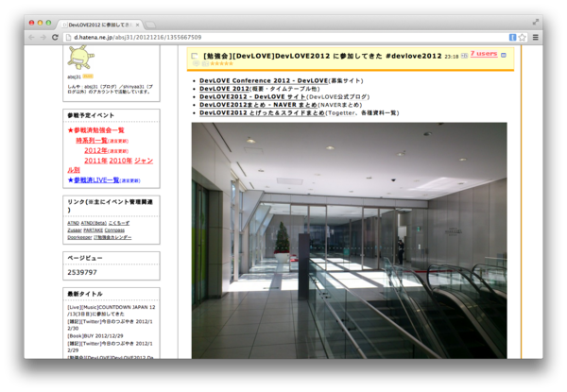
Task: Open the Zusaar link
Action: click(x=75, y=230)
